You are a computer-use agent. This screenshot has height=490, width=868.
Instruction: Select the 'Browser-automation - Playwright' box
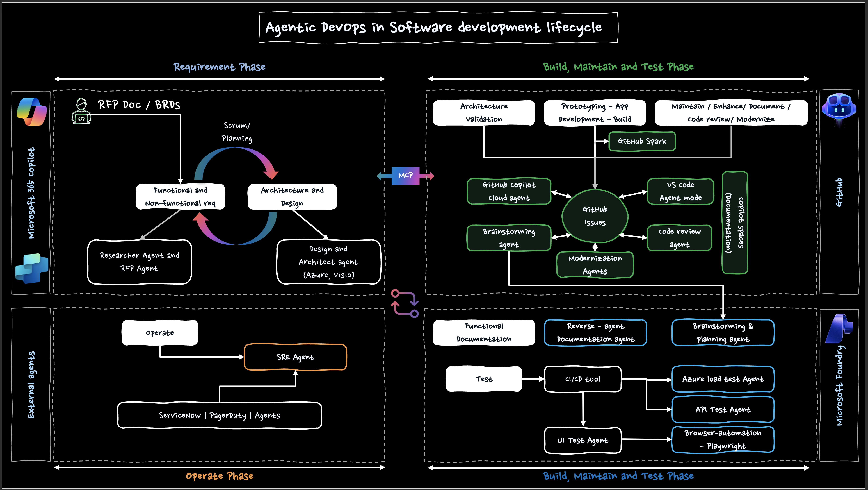click(723, 439)
